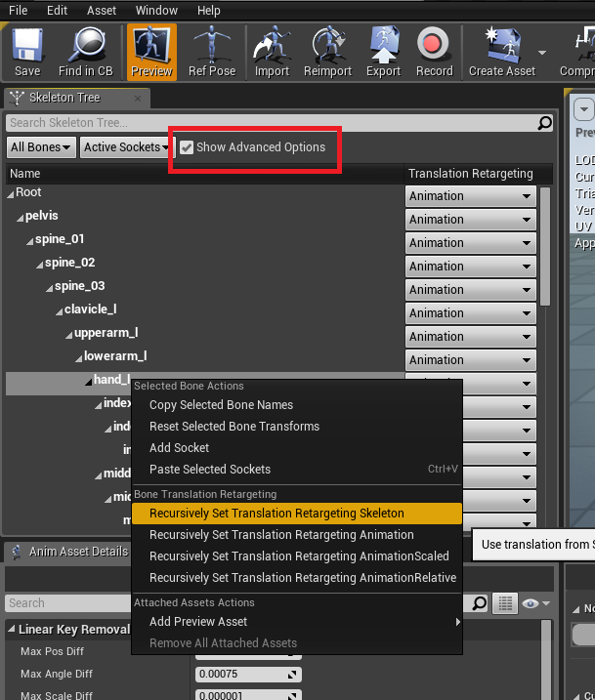Choose Recursively Set Translation Retargeting Animation

[297, 535]
